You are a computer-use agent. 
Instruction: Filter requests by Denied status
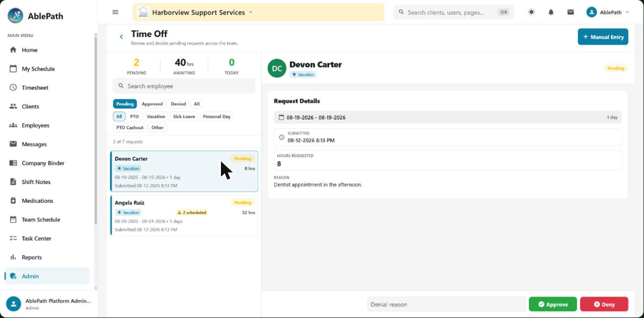[x=178, y=104]
